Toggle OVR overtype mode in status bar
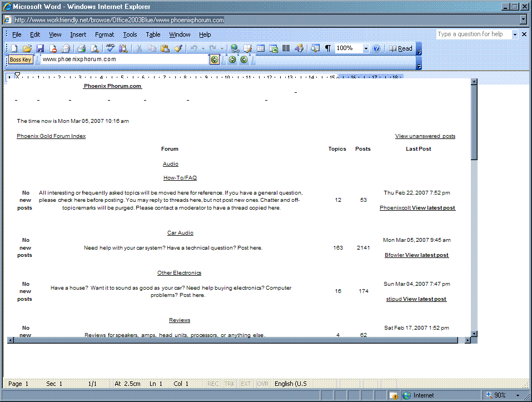This screenshot has width=532, height=402. pyautogui.click(x=263, y=384)
